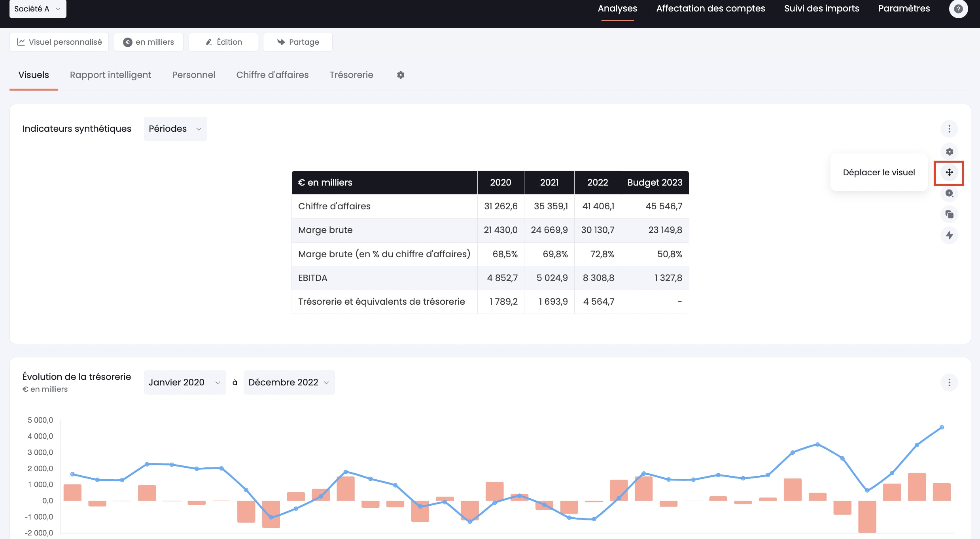Click the duplicate visual icon

(x=949, y=214)
